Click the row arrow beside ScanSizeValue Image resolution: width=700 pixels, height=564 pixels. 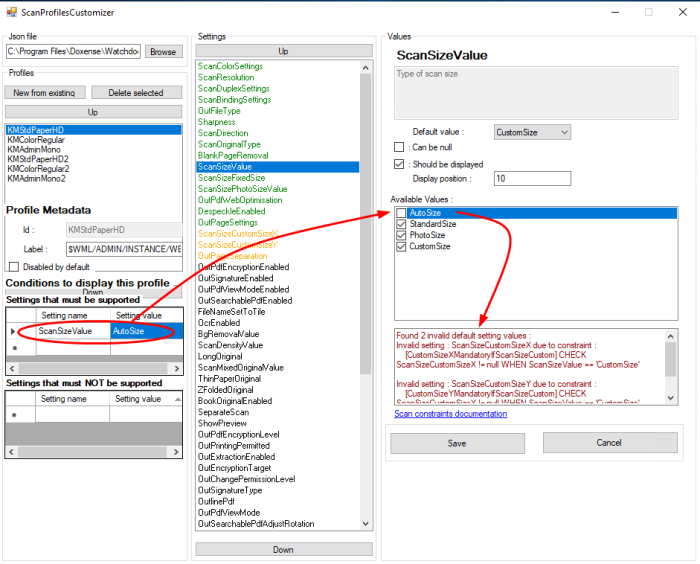[13, 330]
